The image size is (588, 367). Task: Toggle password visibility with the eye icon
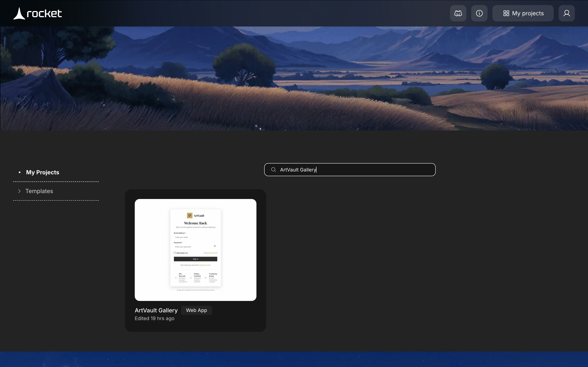(215, 246)
